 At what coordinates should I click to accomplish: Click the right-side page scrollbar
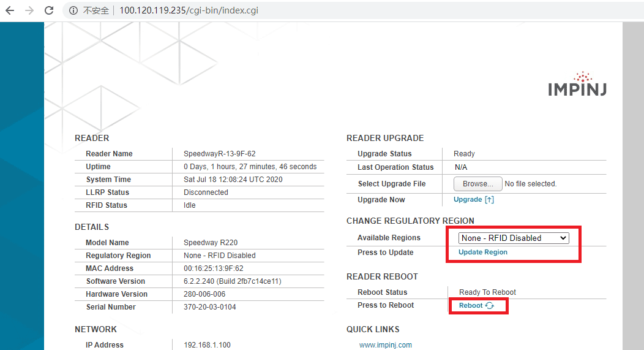click(x=633, y=184)
